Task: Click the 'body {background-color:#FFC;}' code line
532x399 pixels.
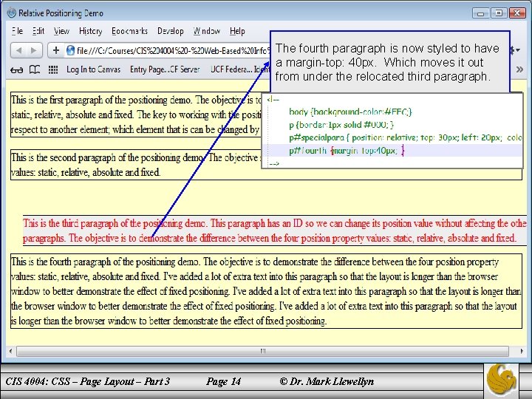Action: 350,112
